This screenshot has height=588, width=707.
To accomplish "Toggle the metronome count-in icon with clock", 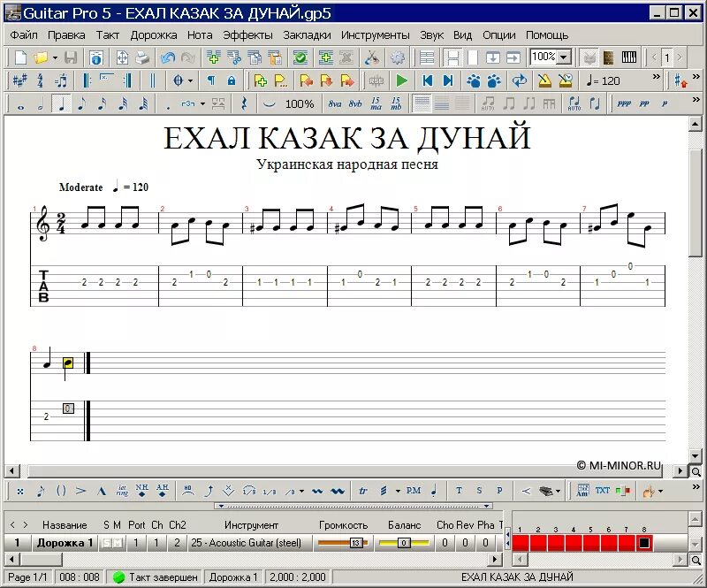I will (565, 80).
